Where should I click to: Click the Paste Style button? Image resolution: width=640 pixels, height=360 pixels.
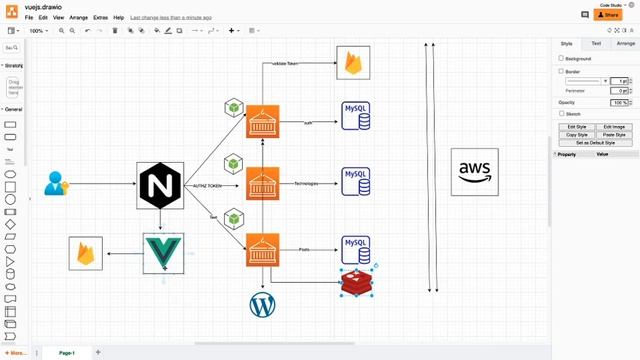[x=614, y=135]
